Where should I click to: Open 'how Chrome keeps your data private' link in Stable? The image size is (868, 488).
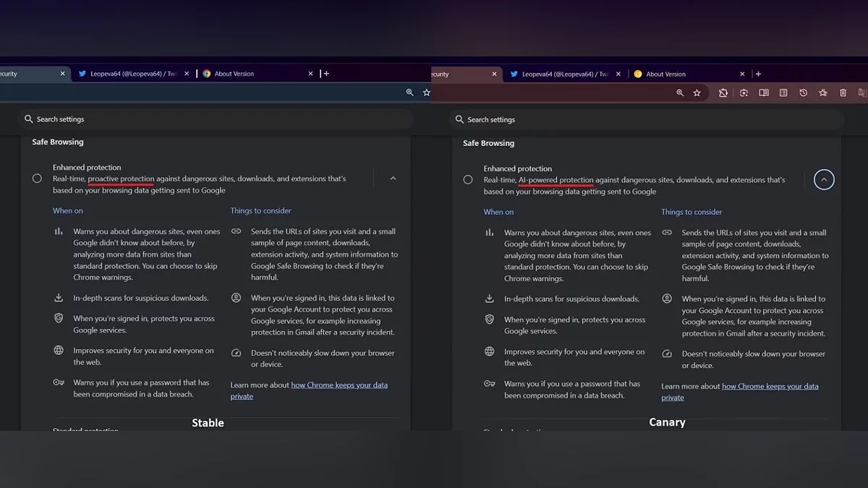click(x=339, y=385)
